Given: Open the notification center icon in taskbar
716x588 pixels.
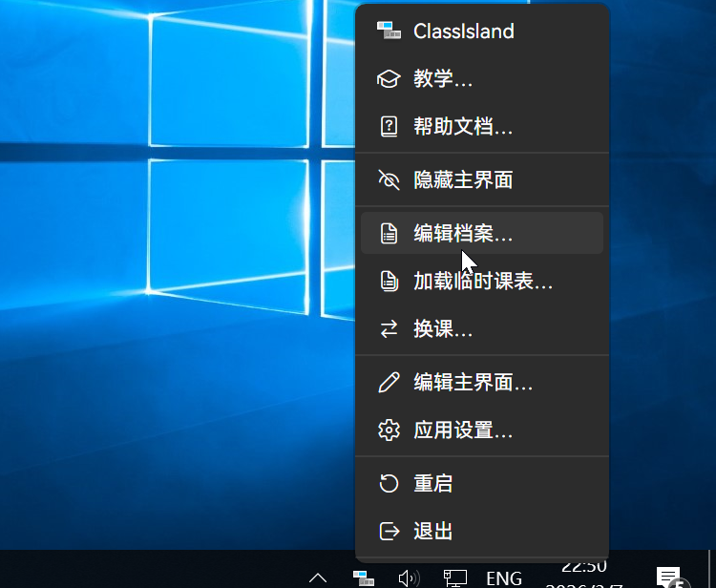Looking at the screenshot, I should [x=671, y=577].
